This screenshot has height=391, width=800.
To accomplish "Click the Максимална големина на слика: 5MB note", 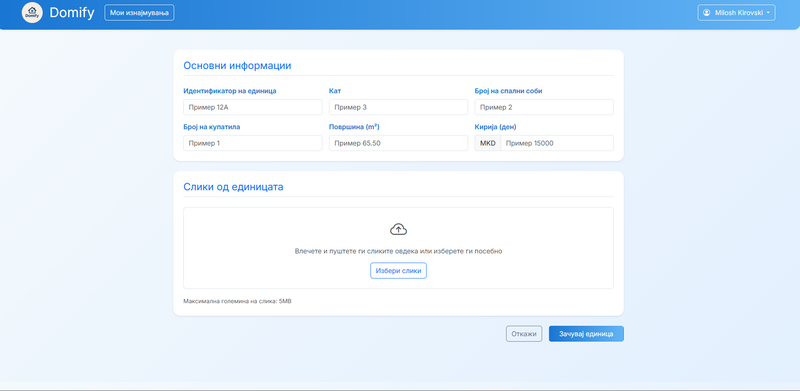I will pos(237,301).
